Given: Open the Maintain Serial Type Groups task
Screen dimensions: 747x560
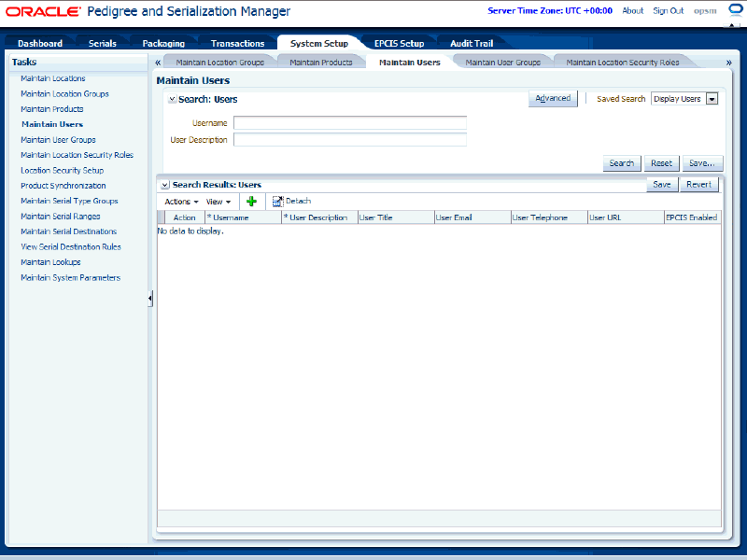Looking at the screenshot, I should pyautogui.click(x=69, y=201).
